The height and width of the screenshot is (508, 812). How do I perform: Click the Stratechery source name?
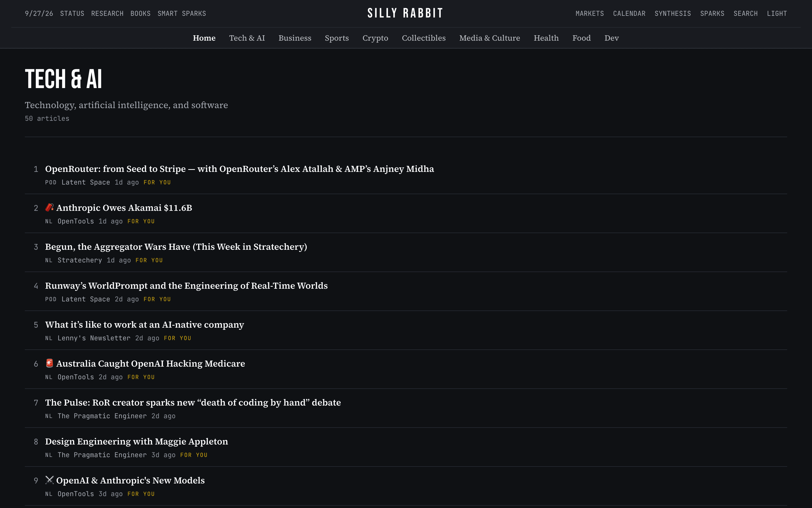pos(80,260)
